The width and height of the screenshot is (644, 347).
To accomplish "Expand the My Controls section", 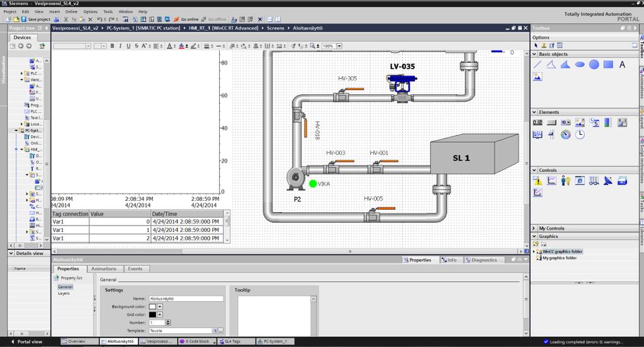I will point(534,229).
